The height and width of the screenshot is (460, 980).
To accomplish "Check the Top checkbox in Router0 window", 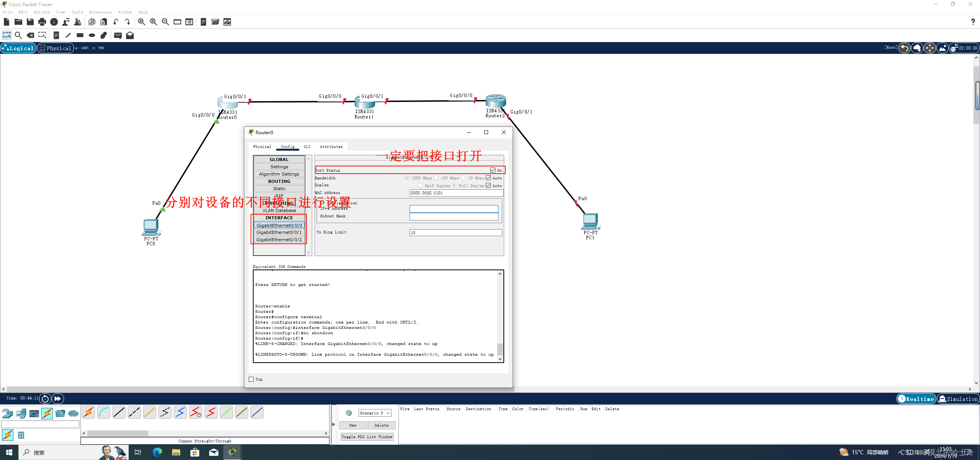I will tap(251, 379).
